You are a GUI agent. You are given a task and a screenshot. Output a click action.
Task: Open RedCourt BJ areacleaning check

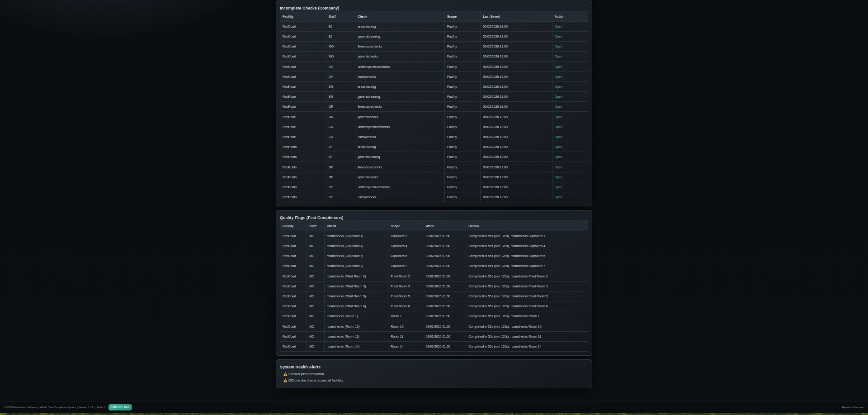(x=558, y=27)
